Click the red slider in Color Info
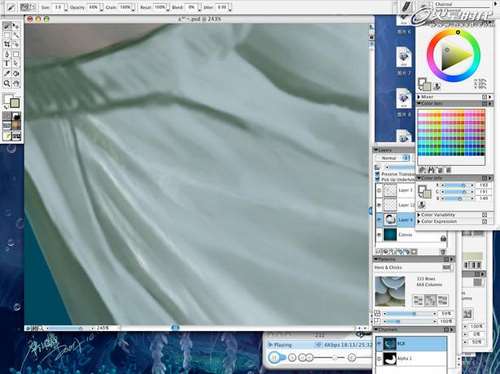This screenshot has height=374, width=500. tap(457, 185)
